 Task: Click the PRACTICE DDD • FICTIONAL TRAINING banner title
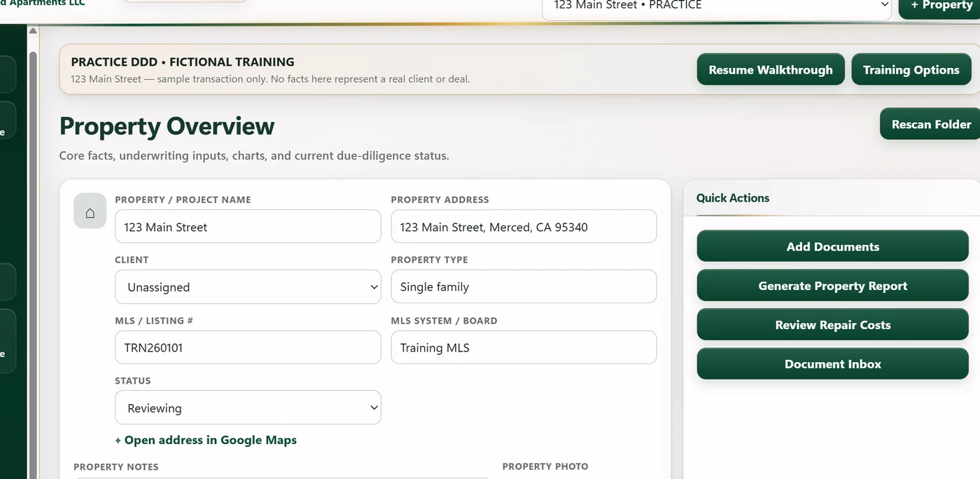[183, 62]
